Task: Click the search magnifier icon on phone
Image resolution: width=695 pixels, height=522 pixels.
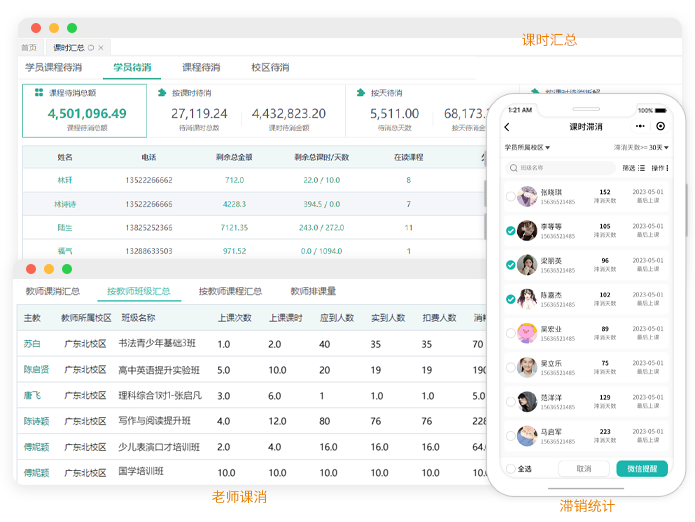Action: click(x=513, y=168)
